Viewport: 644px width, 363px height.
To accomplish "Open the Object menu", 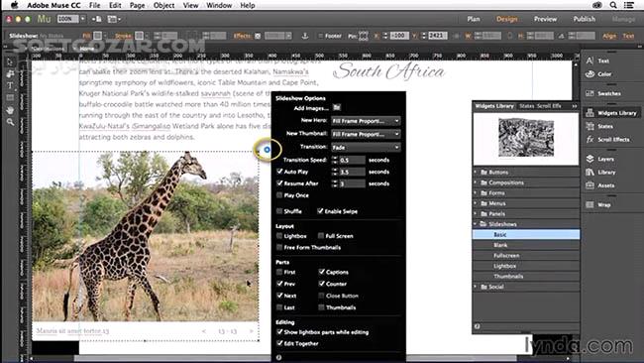I will click(x=163, y=5).
